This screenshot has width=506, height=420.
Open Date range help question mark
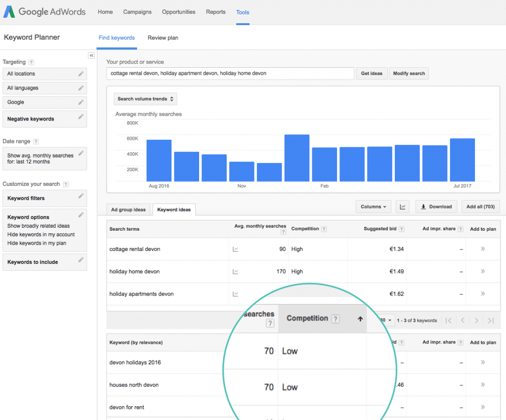point(36,142)
